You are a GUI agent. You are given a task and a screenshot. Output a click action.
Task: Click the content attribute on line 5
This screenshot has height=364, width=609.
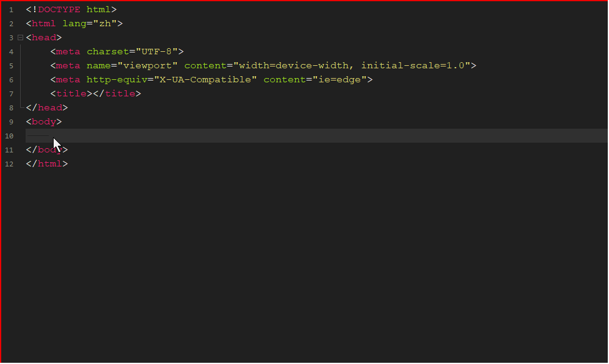205,65
